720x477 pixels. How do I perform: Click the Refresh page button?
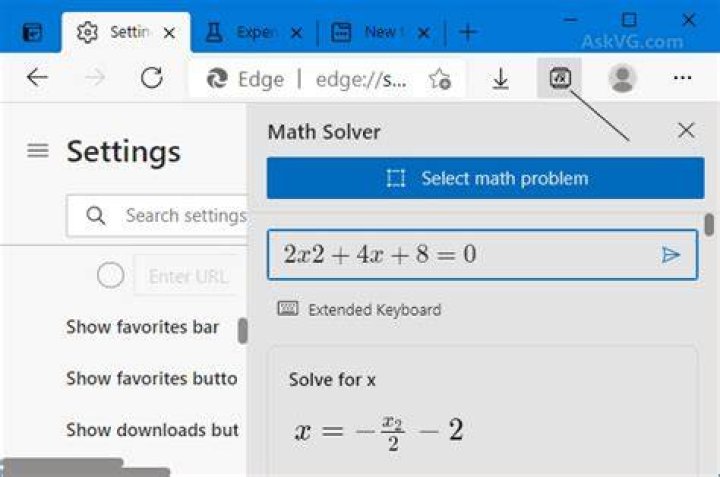pos(152,78)
